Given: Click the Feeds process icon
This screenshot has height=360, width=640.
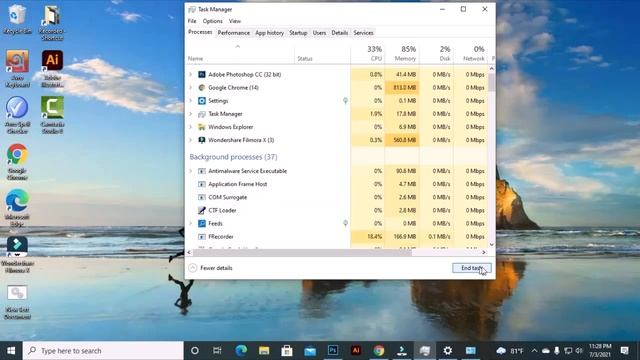Looking at the screenshot, I should click(x=202, y=223).
